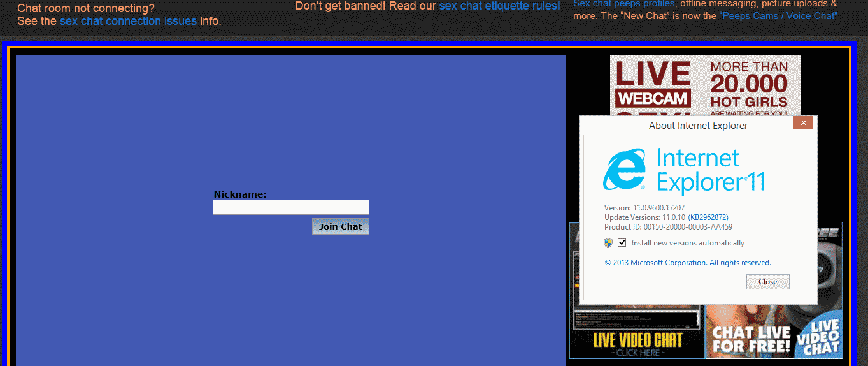This screenshot has width=868, height=366.
Task: Click the Update Versions: 11.0.10 text
Action: pyautogui.click(x=644, y=217)
